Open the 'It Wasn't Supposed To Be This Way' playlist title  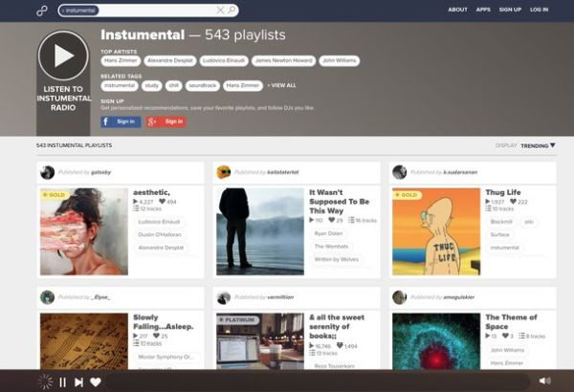[339, 202]
